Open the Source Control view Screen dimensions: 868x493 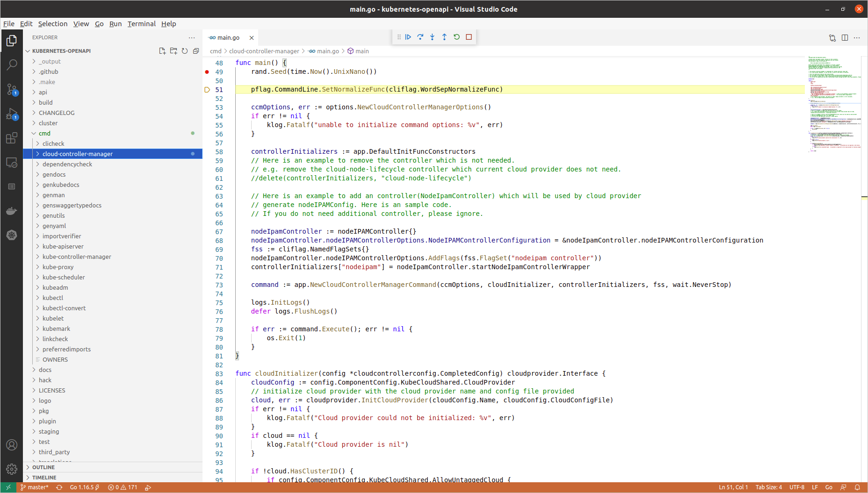(12, 89)
